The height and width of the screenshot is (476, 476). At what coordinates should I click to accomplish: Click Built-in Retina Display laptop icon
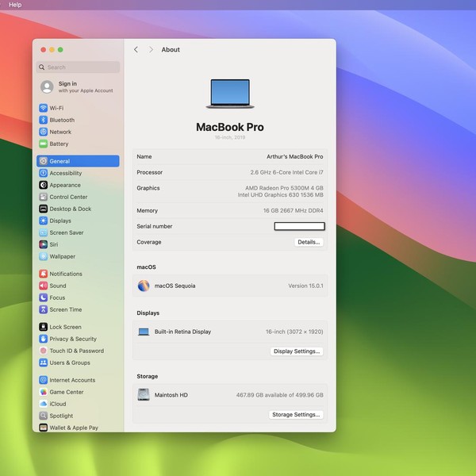click(144, 332)
